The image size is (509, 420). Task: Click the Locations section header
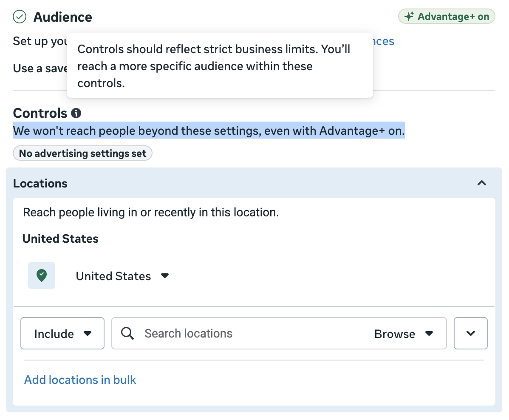tap(40, 183)
